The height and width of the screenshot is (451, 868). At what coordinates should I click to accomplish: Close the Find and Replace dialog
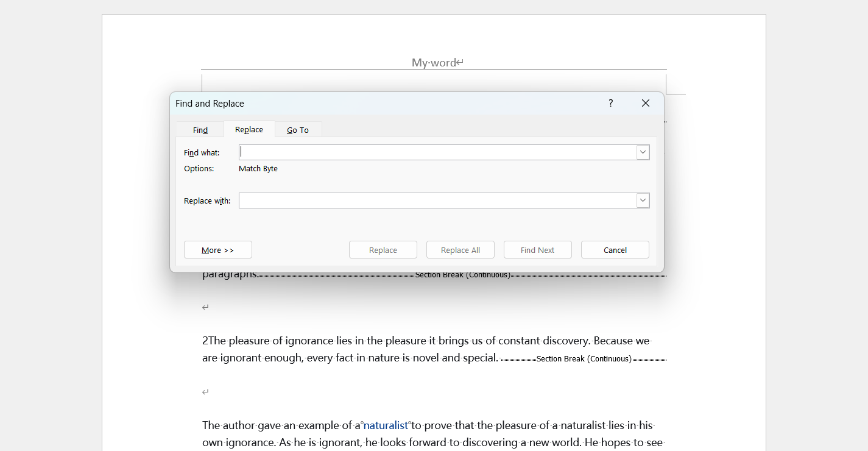click(x=645, y=103)
